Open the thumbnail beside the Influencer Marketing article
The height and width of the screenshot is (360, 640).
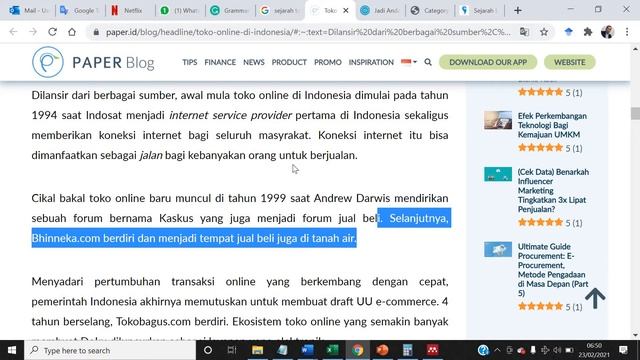[x=498, y=174]
